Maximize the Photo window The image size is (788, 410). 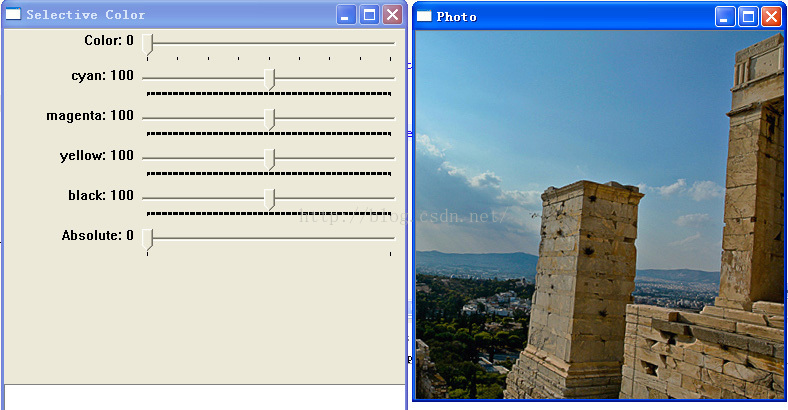[748, 17]
